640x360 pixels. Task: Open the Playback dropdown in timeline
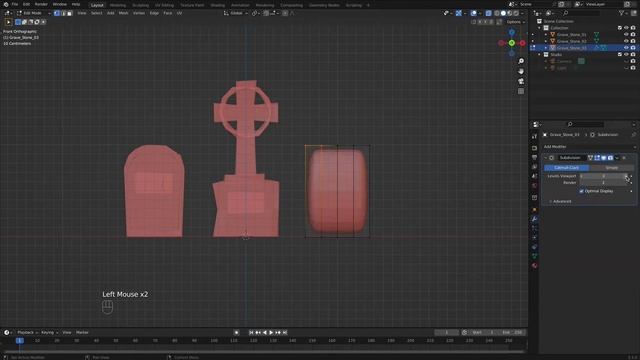click(x=27, y=332)
